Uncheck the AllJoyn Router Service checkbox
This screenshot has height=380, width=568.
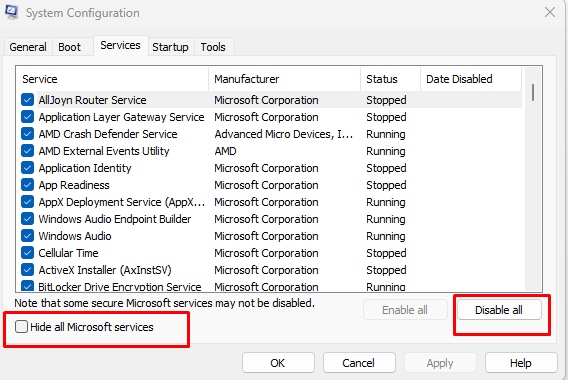click(x=28, y=100)
